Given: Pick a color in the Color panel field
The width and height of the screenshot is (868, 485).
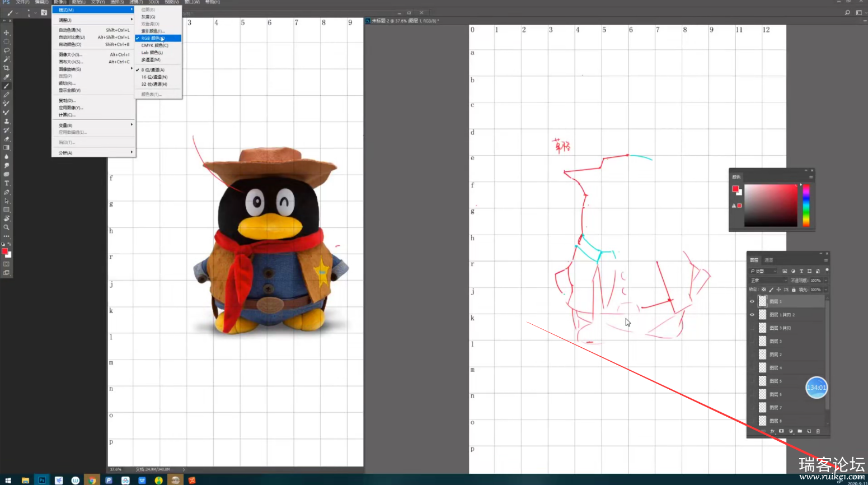Looking at the screenshot, I should [x=771, y=205].
